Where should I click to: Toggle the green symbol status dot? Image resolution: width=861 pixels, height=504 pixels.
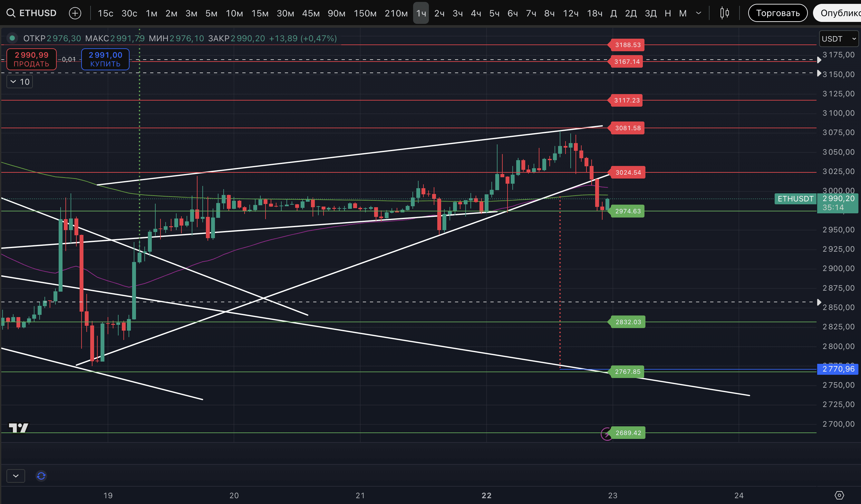click(12, 38)
